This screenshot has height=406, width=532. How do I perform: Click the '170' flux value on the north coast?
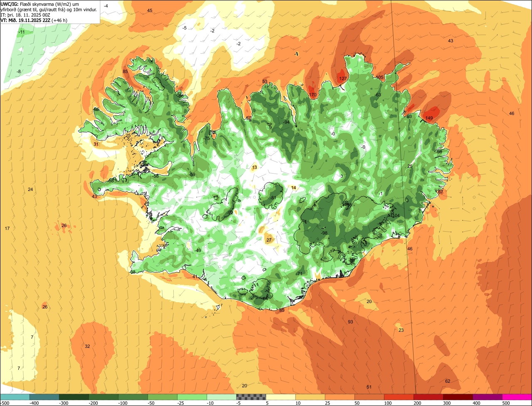click(313, 95)
